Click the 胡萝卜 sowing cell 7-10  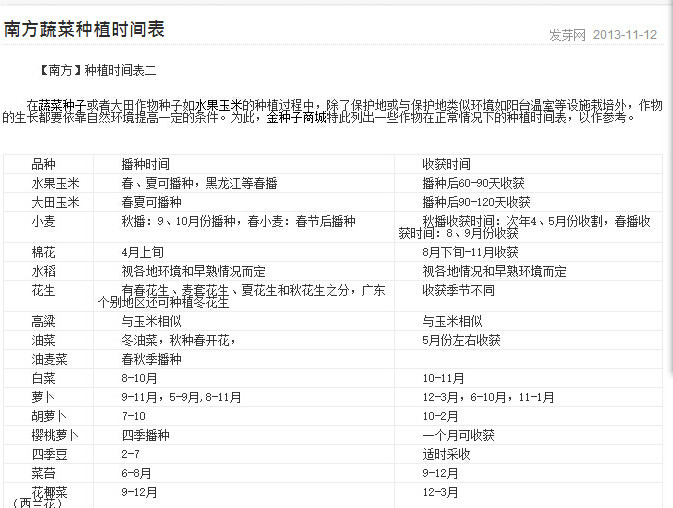click(x=133, y=416)
